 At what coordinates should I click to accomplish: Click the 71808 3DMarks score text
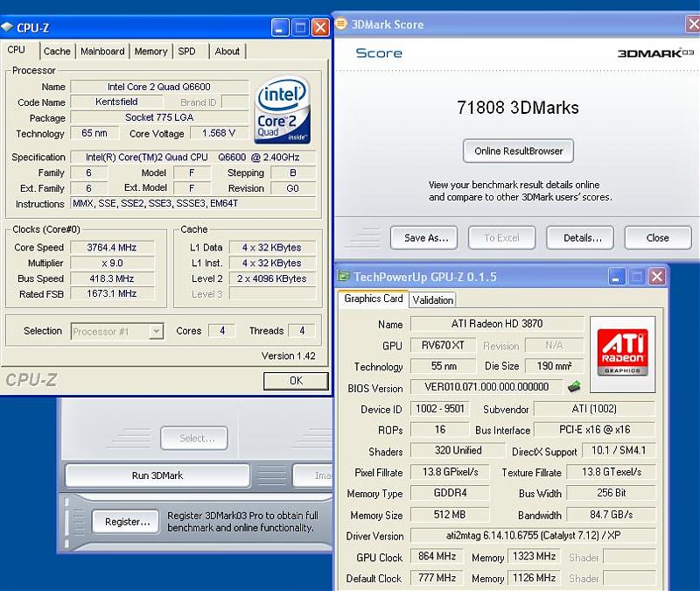point(518,108)
